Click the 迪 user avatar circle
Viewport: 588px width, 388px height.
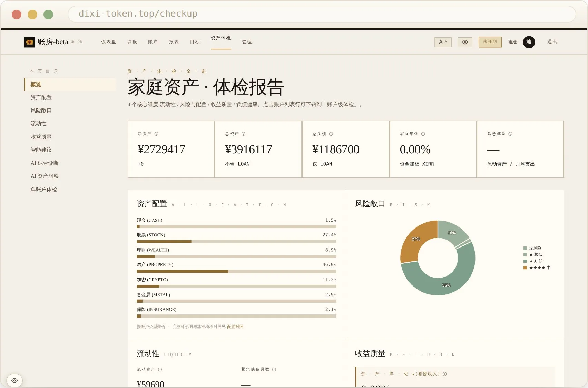(x=529, y=42)
